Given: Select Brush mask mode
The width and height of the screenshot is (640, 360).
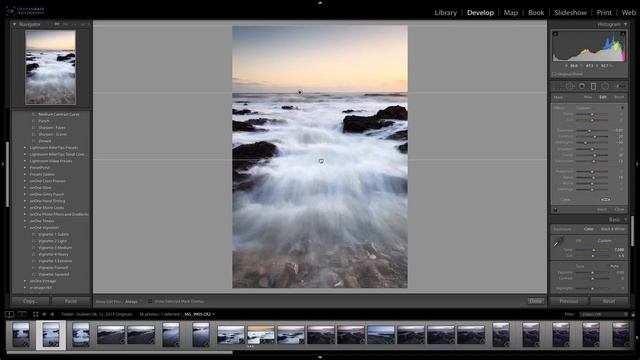Looking at the screenshot, I should [619, 97].
